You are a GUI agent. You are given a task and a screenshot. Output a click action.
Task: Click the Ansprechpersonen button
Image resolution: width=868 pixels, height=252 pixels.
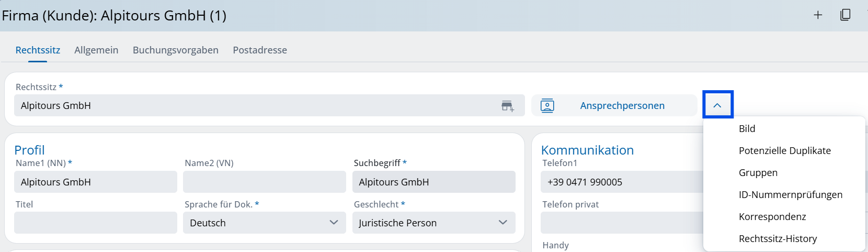point(614,105)
